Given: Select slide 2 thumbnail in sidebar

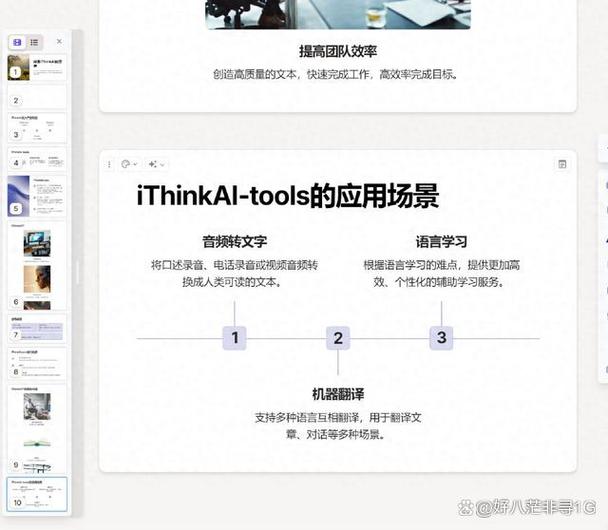Looking at the screenshot, I should tap(37, 97).
